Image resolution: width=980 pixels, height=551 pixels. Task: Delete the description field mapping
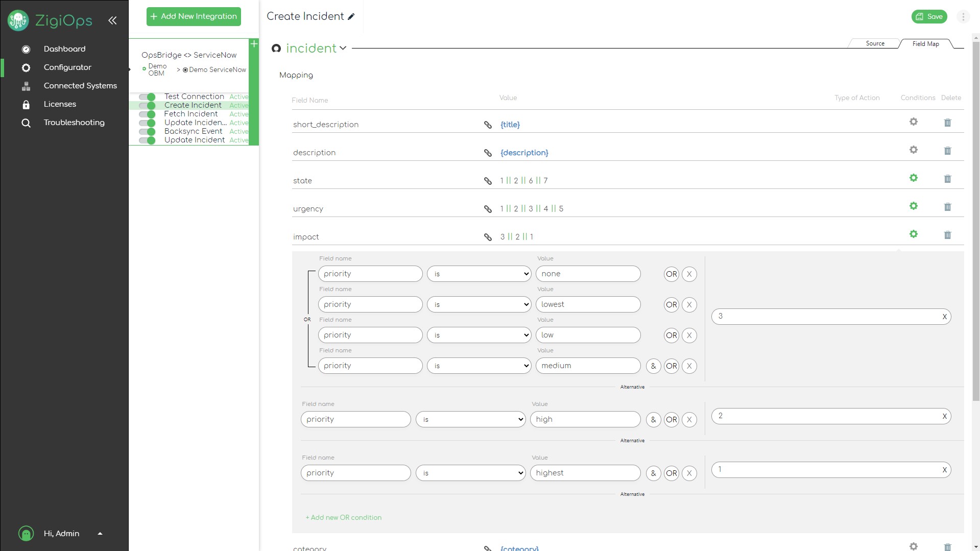coord(947,151)
